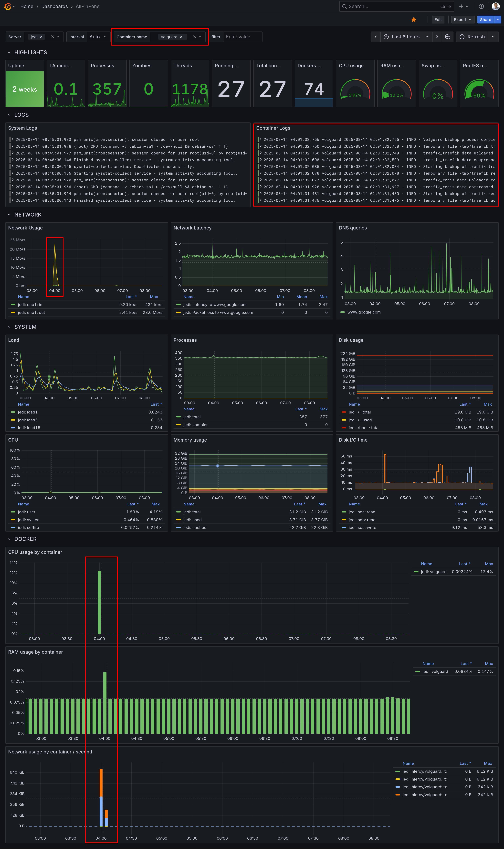The height and width of the screenshot is (849, 504).
Task: Unstar the dashboard with the star icon
Action: tap(413, 20)
